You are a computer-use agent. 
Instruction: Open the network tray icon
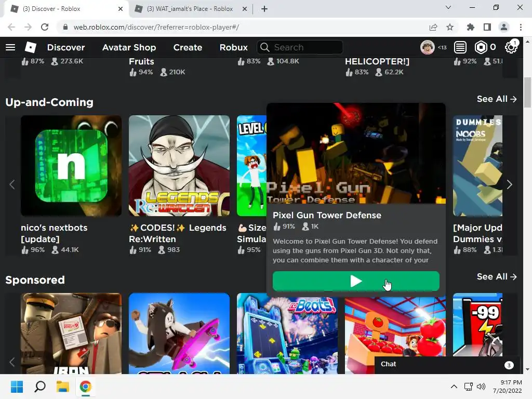[x=469, y=387]
